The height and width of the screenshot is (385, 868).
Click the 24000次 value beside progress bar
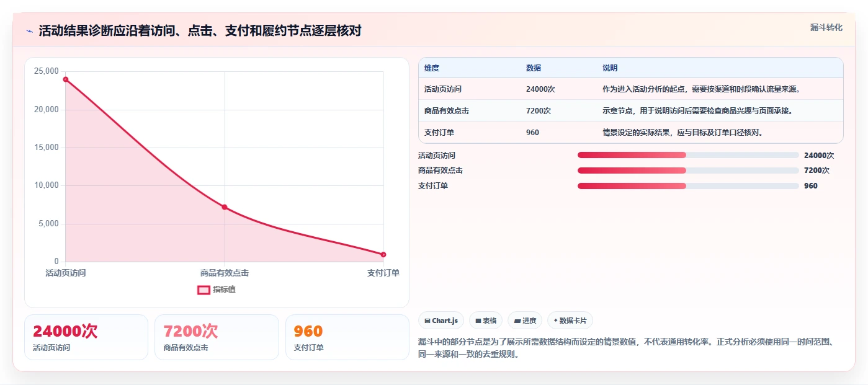(x=819, y=156)
